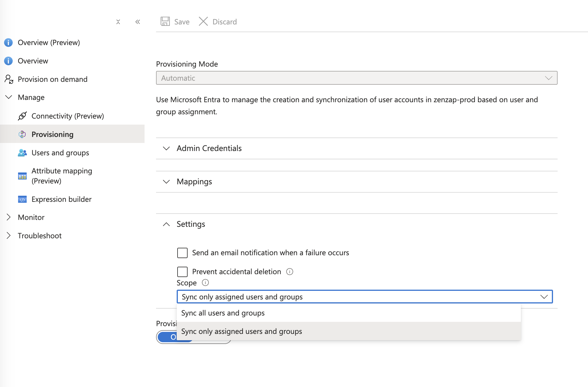Select Sync all users and groups option
The width and height of the screenshot is (588, 387).
click(223, 313)
